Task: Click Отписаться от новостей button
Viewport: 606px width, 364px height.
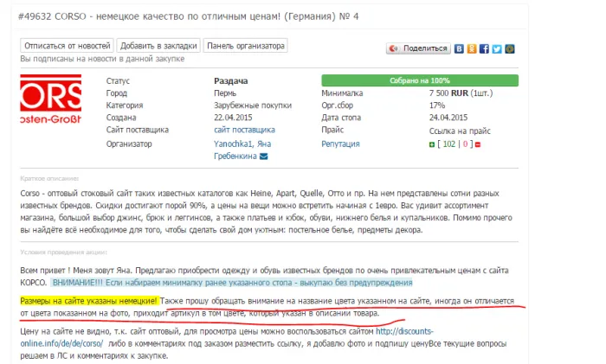Action: 68,46
